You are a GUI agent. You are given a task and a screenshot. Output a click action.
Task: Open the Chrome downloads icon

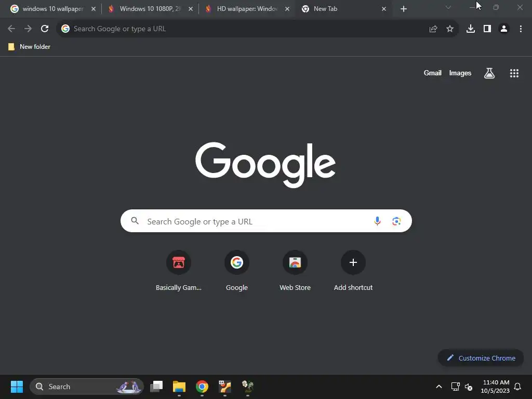(x=471, y=29)
